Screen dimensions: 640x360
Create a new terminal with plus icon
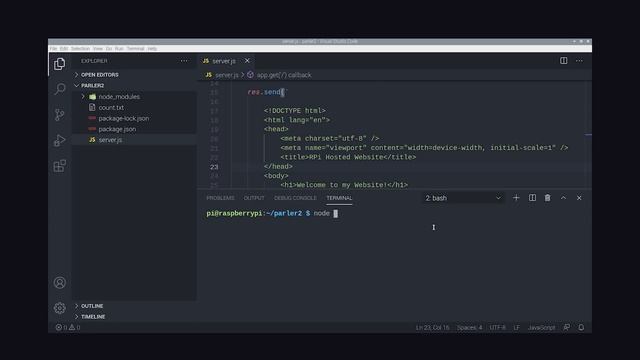click(x=516, y=198)
